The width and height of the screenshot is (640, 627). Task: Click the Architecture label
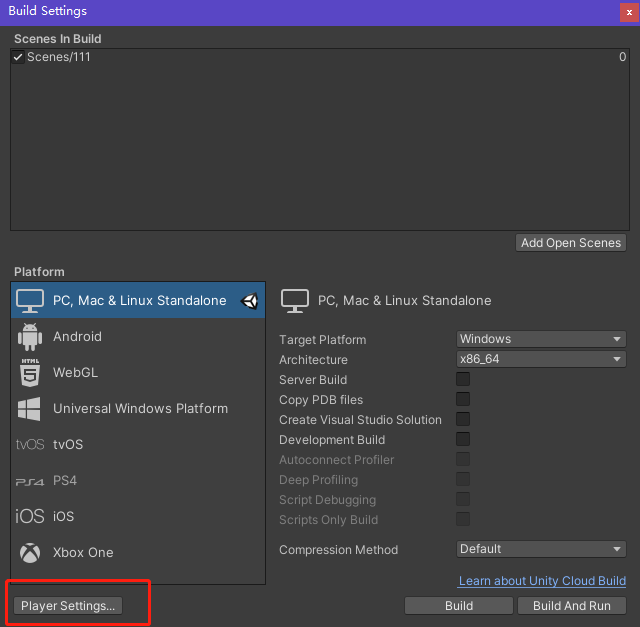pyautogui.click(x=313, y=360)
